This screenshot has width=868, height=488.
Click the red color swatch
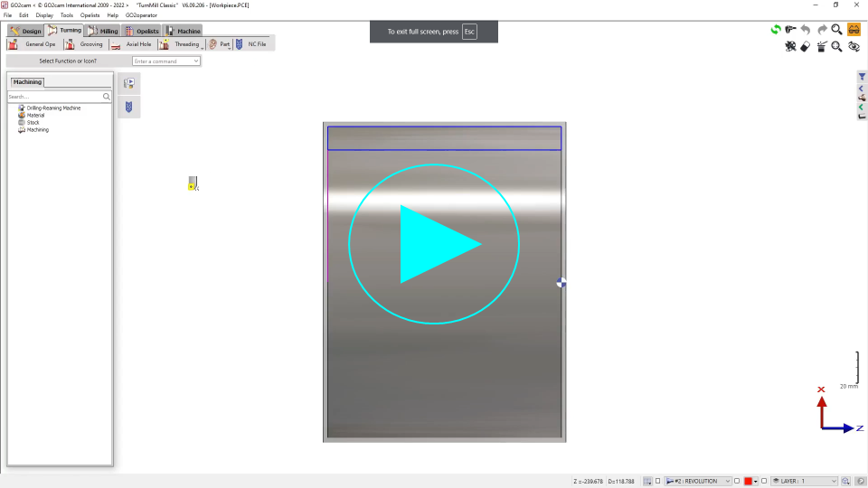pyautogui.click(x=748, y=482)
